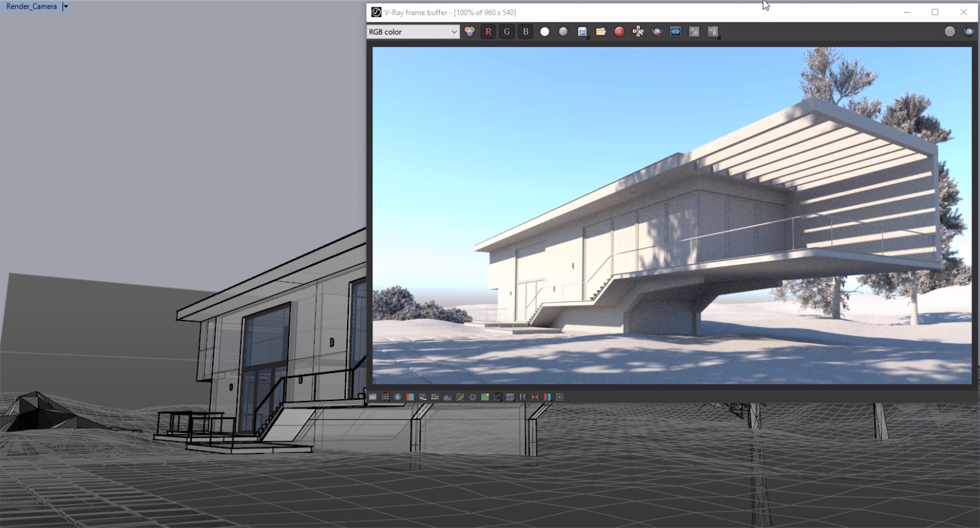Click the Render_Camera viewport label
980x528 pixels.
(31, 7)
